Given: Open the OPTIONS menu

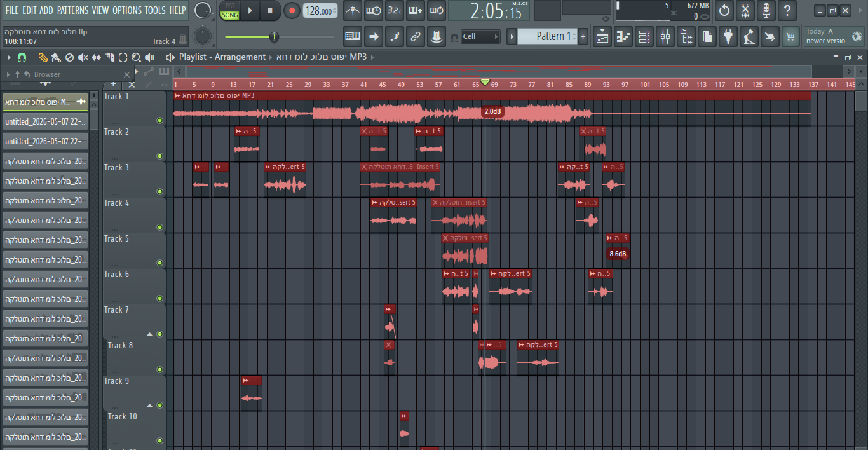Looking at the screenshot, I should 127,10.
